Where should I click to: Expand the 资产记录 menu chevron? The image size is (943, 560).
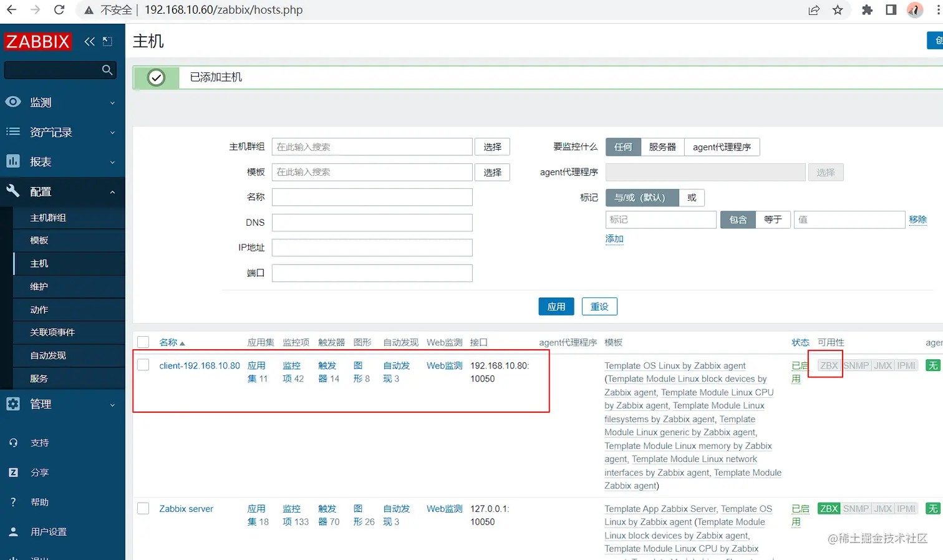112,132
